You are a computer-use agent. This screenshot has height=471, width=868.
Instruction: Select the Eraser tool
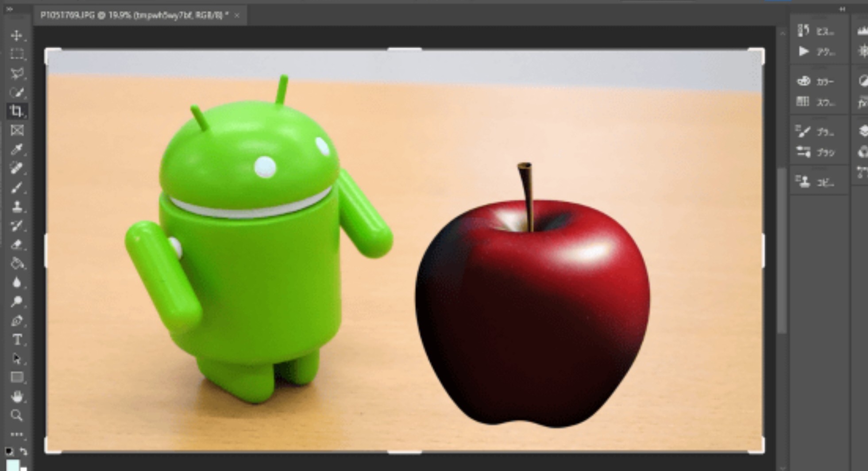coord(17,245)
